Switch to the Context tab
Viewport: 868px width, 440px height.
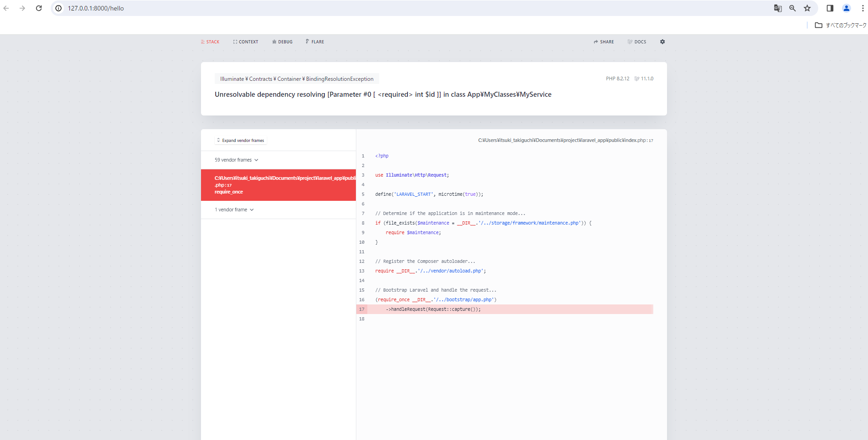coord(246,42)
